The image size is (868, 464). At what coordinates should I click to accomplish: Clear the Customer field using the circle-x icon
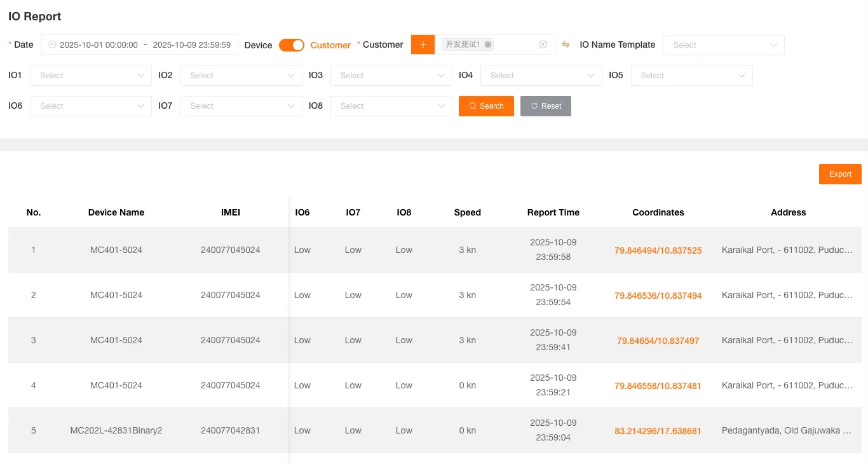pos(543,44)
